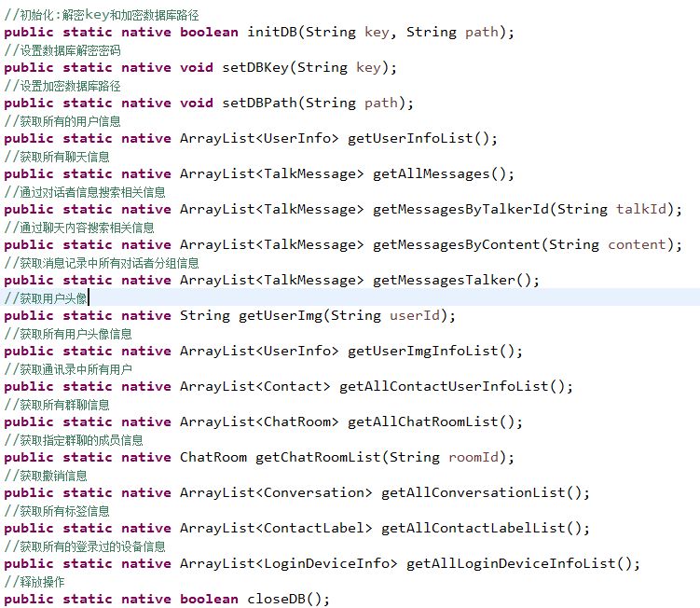This screenshot has height=608, width=700.
Task: Click the getAllContactLabelList method name
Action: (474, 529)
